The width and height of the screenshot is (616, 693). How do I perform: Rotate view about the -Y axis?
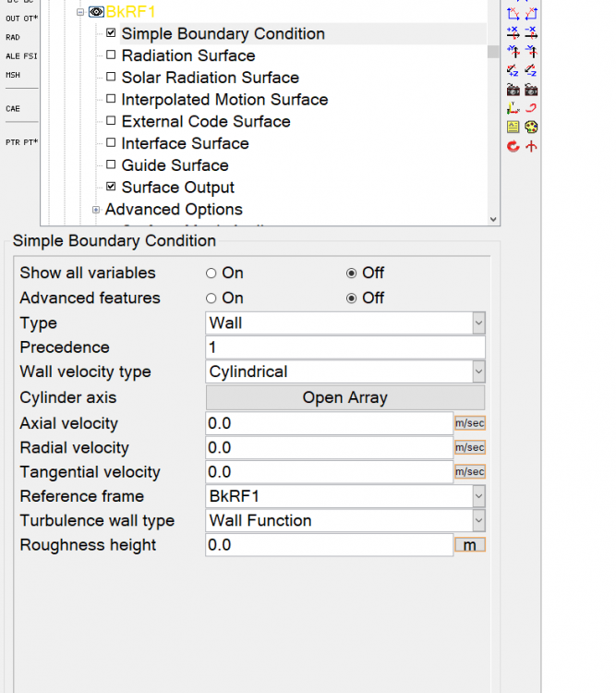point(531,52)
